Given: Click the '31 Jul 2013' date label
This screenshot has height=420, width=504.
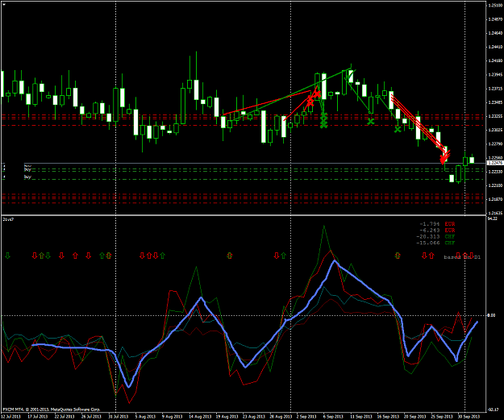Looking at the screenshot, I should point(118,417).
